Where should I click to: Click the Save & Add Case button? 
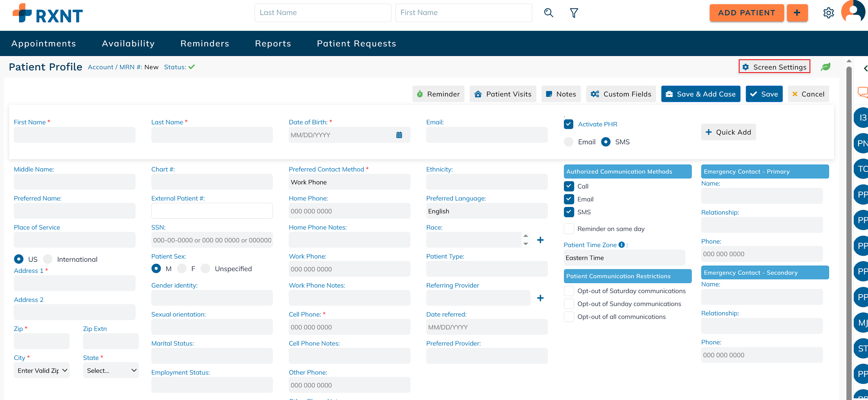point(700,94)
